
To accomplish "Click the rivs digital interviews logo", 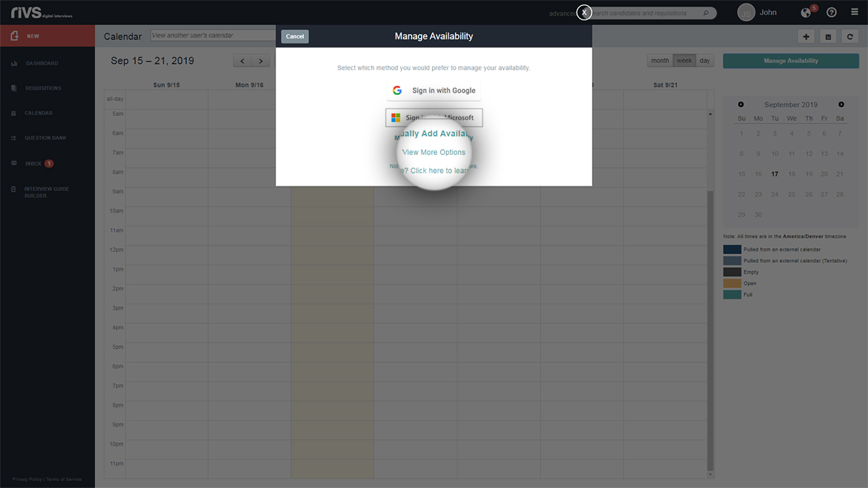I will [42, 12].
